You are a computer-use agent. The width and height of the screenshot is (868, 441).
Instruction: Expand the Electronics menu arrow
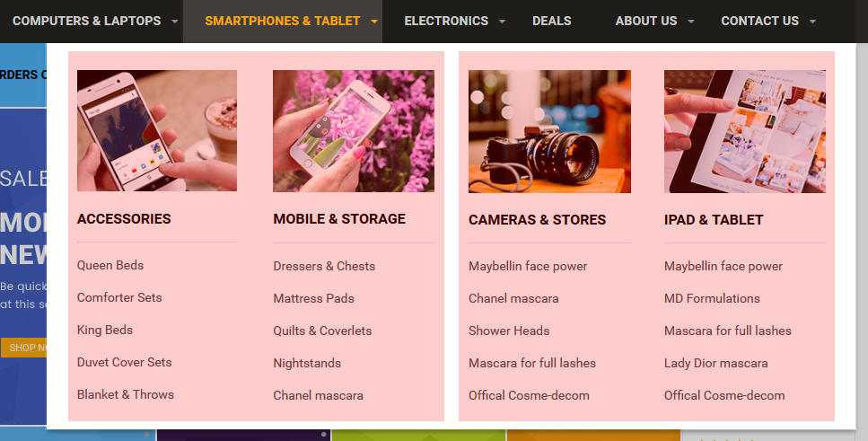pyautogui.click(x=502, y=22)
